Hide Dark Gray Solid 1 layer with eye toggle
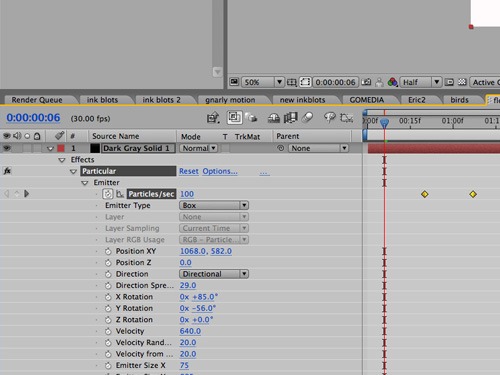Viewport: 500px width, 375px height. [x=6, y=148]
